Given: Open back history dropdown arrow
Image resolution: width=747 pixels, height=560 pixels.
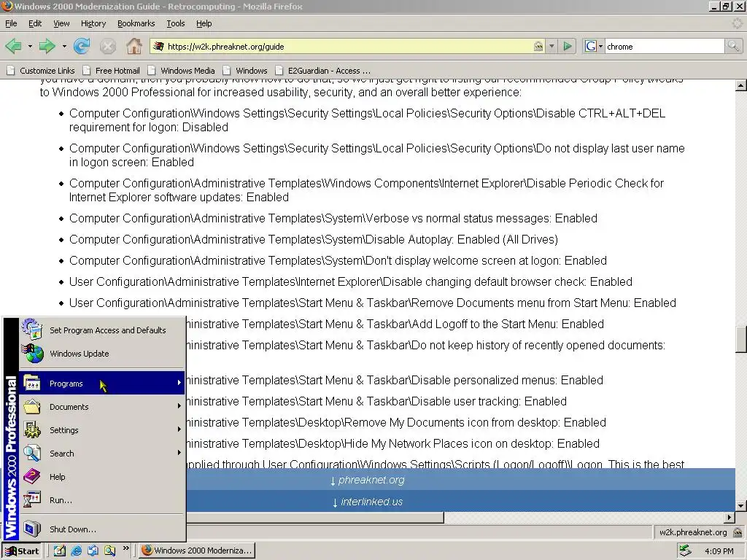Looking at the screenshot, I should pos(29,46).
